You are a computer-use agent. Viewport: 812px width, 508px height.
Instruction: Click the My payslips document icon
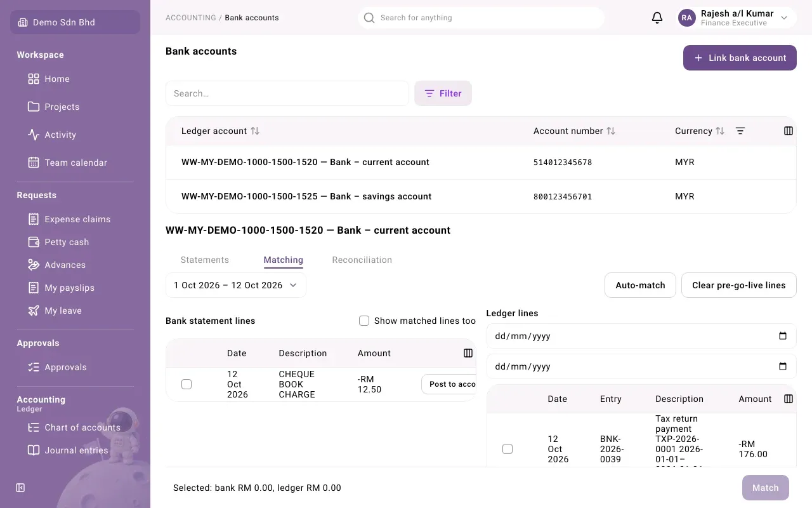pyautogui.click(x=34, y=288)
